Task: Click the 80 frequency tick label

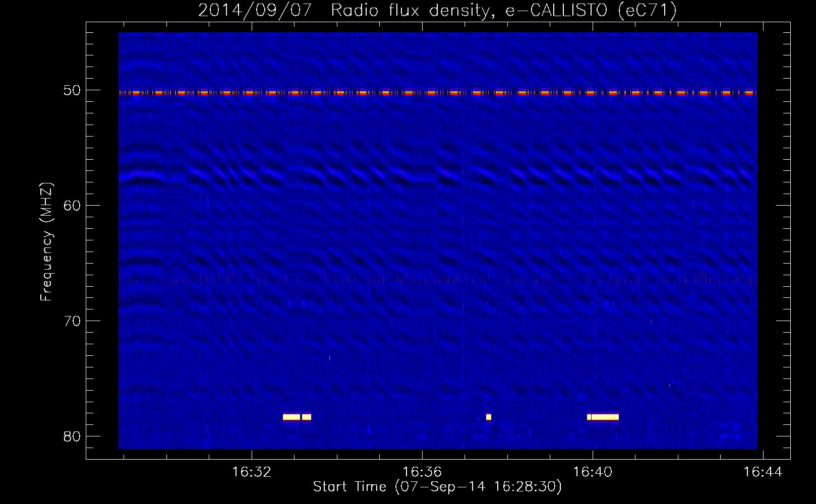Action: pos(72,436)
